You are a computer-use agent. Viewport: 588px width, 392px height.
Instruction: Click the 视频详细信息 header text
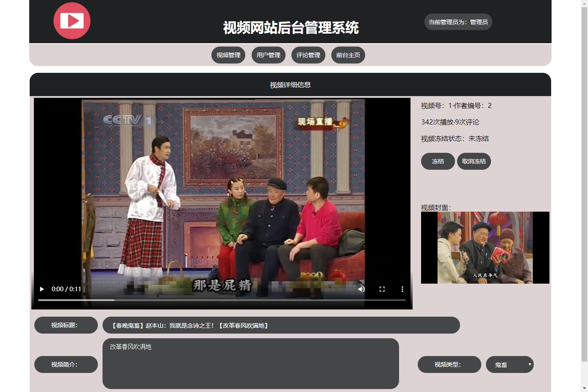[x=291, y=85]
